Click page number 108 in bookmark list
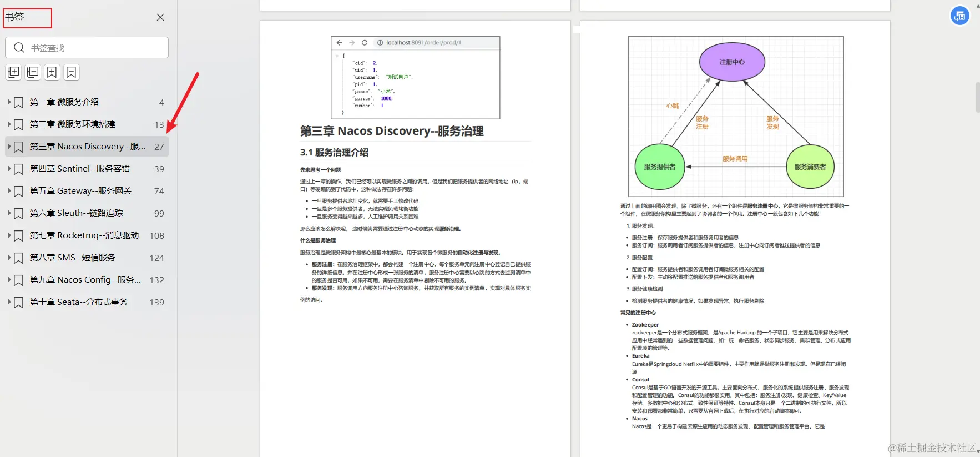The image size is (980, 457). tap(157, 235)
